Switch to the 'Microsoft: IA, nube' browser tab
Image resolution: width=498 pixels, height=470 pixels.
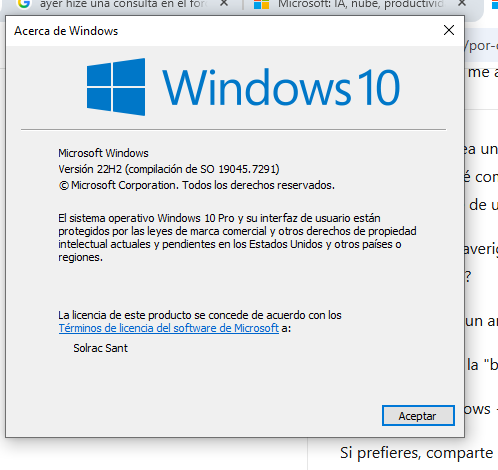click(360, 4)
